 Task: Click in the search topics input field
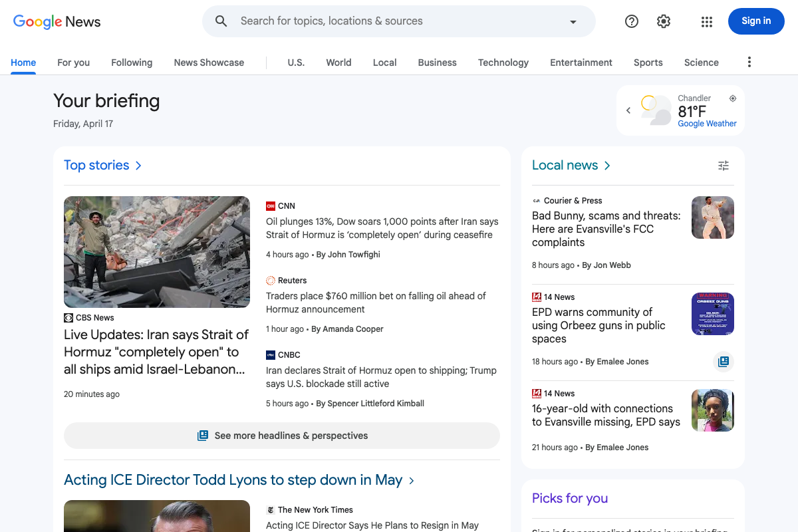click(x=399, y=21)
